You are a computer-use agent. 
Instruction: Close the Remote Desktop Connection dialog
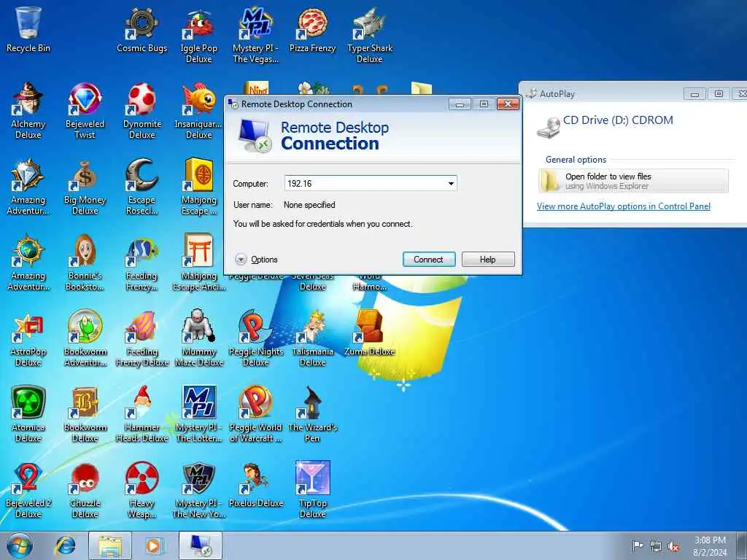pyautogui.click(x=508, y=104)
